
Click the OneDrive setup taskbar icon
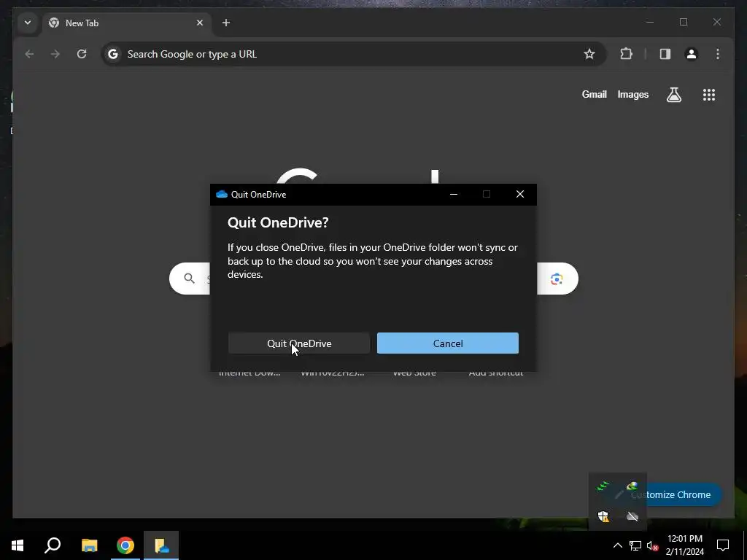tap(161, 545)
